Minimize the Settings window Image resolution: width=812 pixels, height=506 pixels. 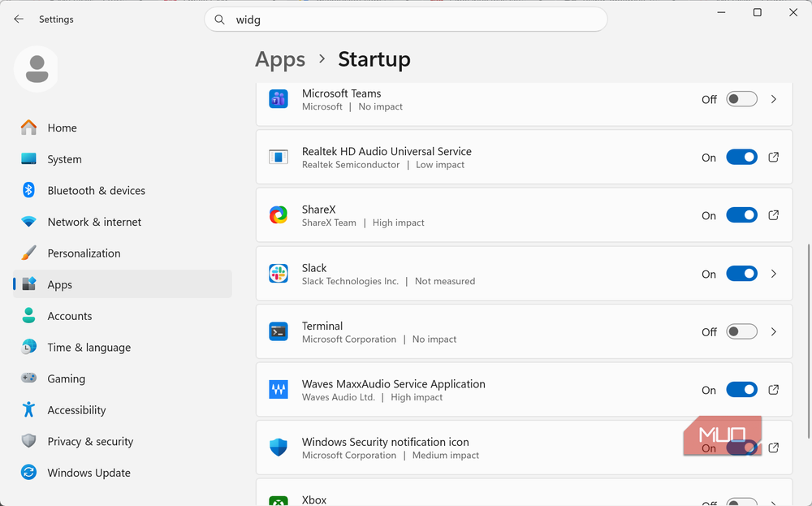pyautogui.click(x=721, y=12)
